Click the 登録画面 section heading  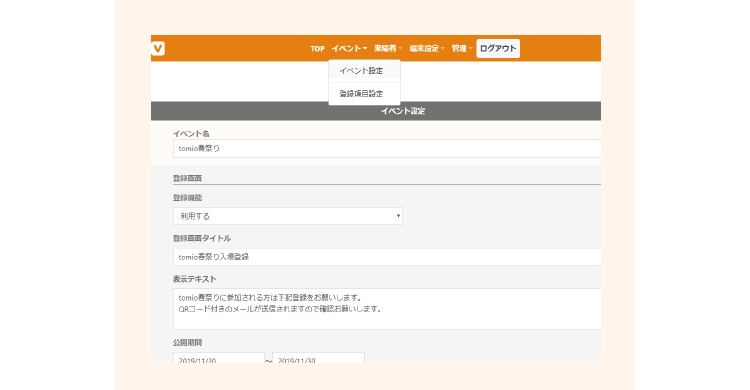[188, 178]
